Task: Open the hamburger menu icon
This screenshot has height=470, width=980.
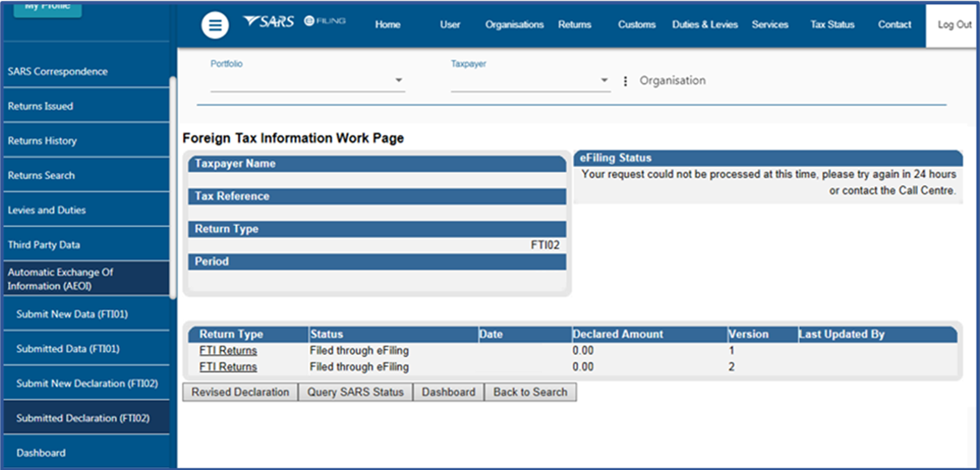Action: click(x=215, y=26)
